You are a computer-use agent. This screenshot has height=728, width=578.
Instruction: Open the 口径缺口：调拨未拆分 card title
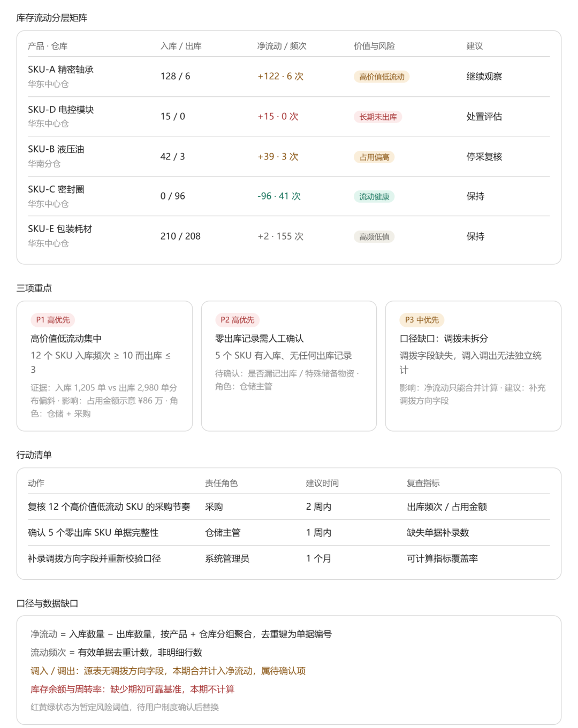tap(444, 339)
